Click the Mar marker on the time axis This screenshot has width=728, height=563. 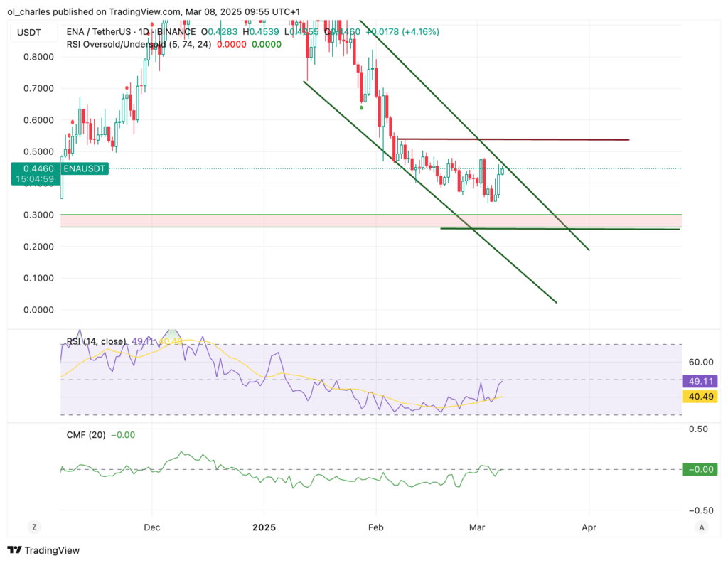(x=477, y=527)
